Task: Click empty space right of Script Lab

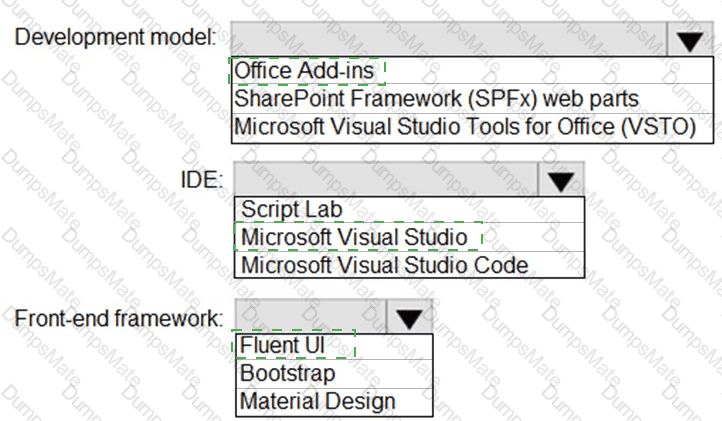Action: pos(463,210)
